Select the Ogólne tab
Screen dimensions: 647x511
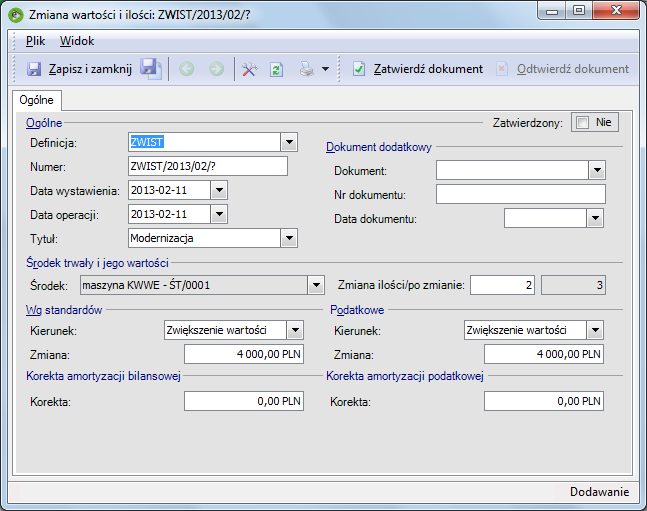(36, 100)
